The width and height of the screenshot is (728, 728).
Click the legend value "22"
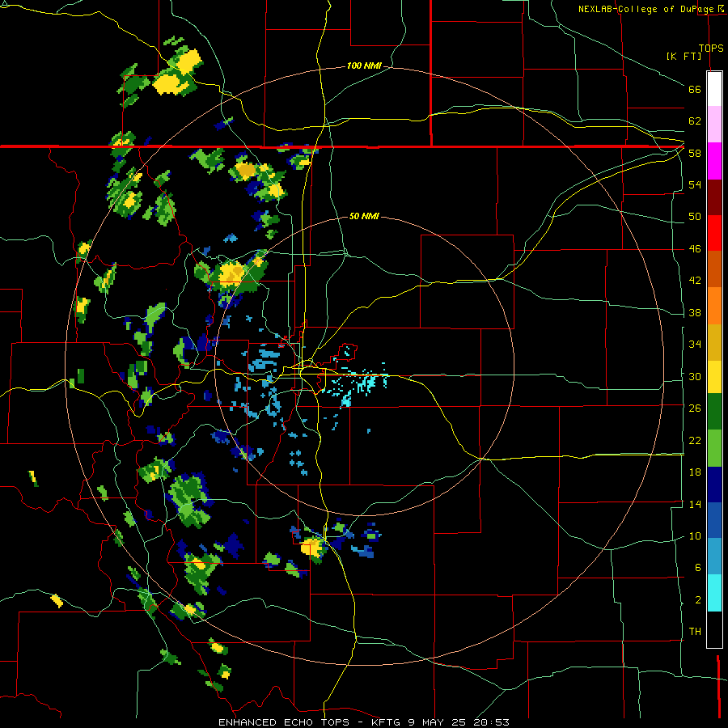point(695,440)
